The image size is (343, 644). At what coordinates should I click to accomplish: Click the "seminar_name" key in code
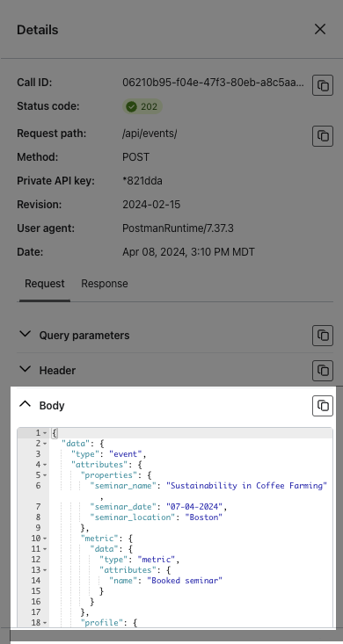123,486
